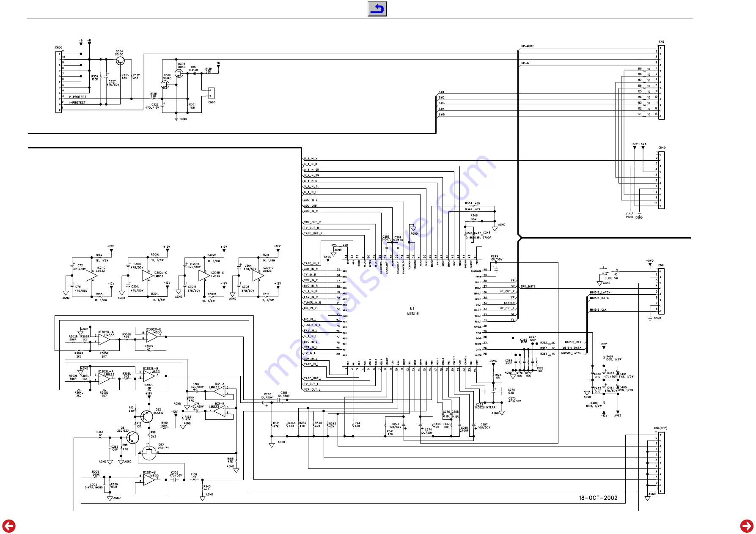Select the SPK_MUTE signal label

click(x=528, y=287)
